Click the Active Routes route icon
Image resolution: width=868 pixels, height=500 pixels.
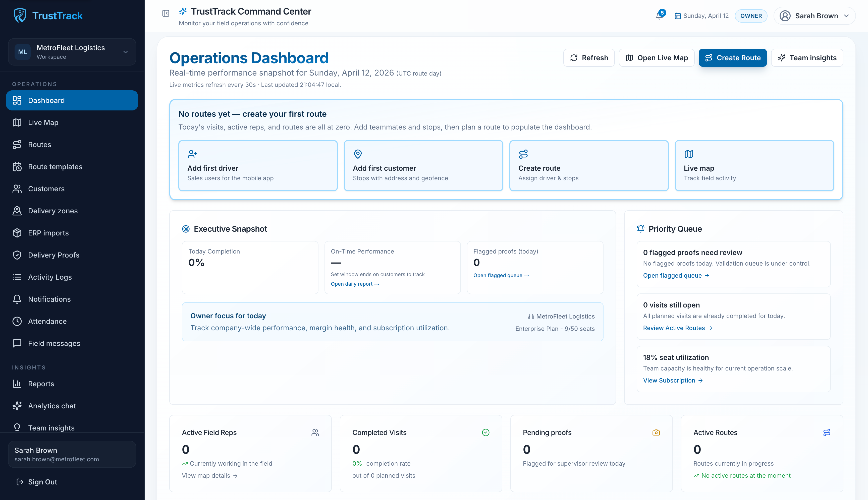click(x=826, y=433)
